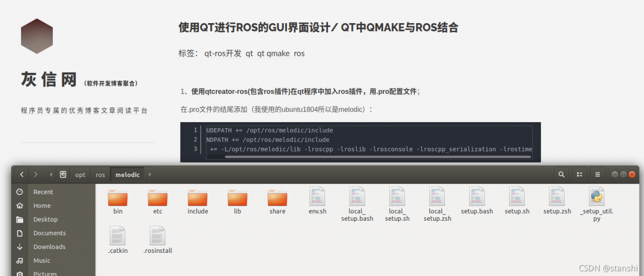This screenshot has height=276, width=644.
Task: Open the file manager hamburger menu
Action: 597,174
